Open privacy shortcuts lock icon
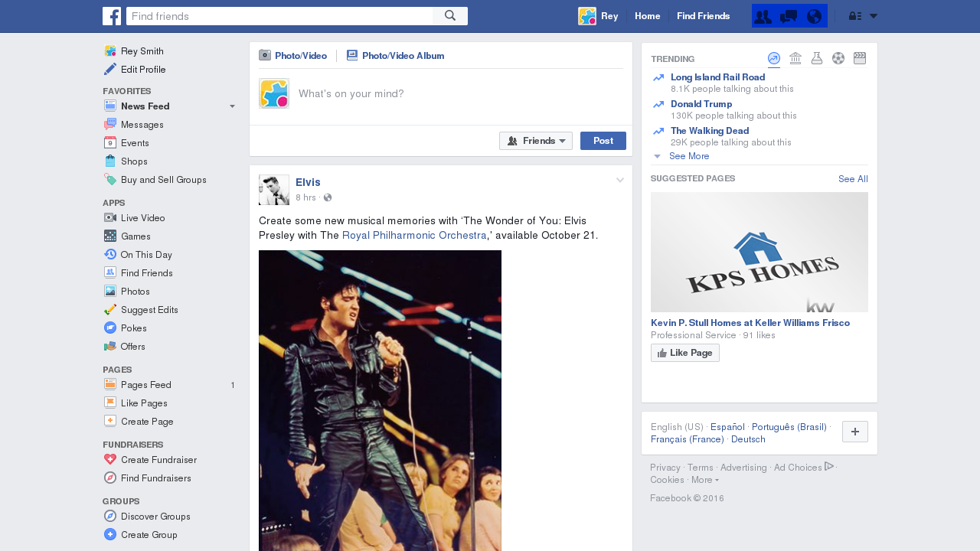This screenshot has height=551, width=980. 855,16
